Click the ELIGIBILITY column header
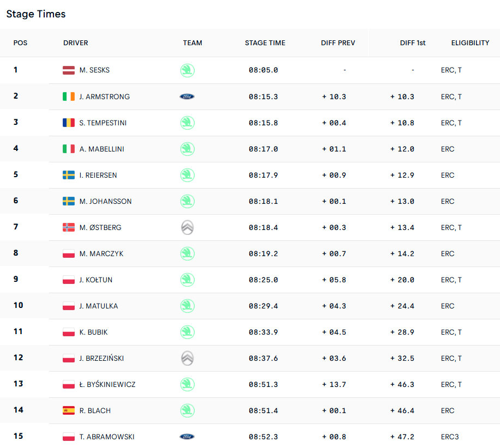This screenshot has width=500, height=448. coord(470,43)
